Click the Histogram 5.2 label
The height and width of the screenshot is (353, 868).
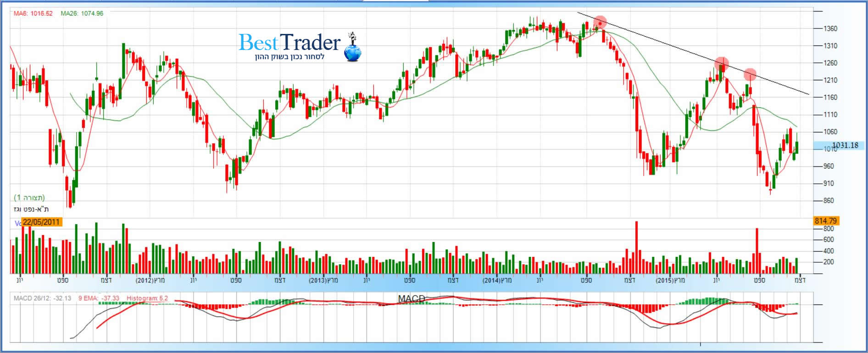click(x=147, y=298)
